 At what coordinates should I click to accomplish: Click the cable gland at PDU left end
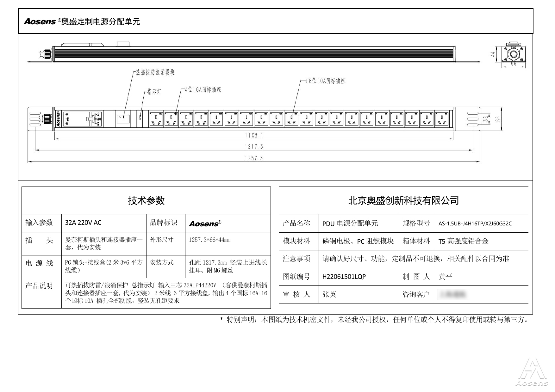[x=47, y=119]
